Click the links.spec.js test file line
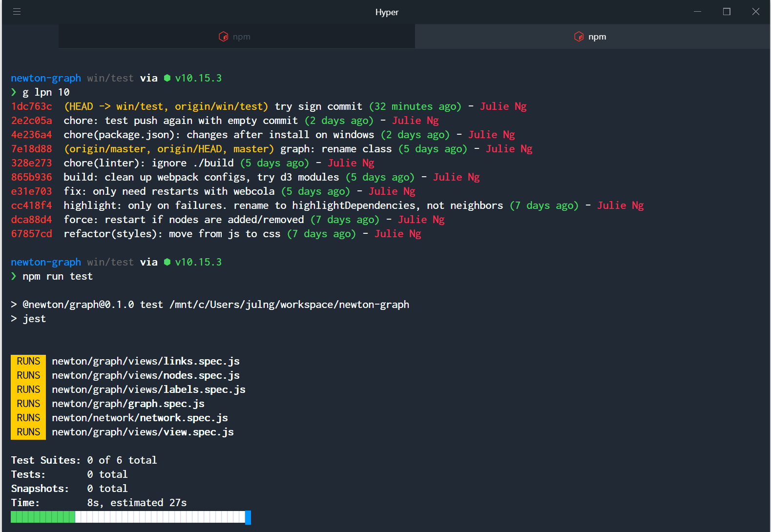 point(146,361)
